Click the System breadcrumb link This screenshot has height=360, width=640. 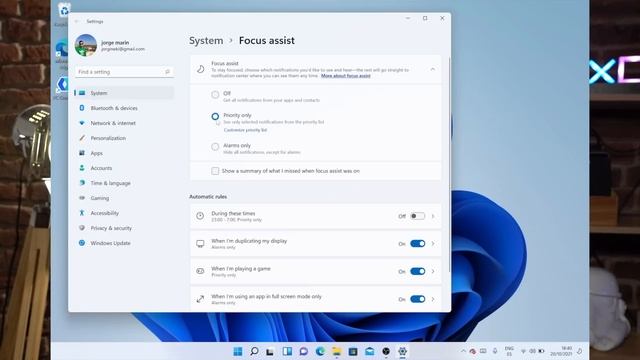click(x=206, y=40)
